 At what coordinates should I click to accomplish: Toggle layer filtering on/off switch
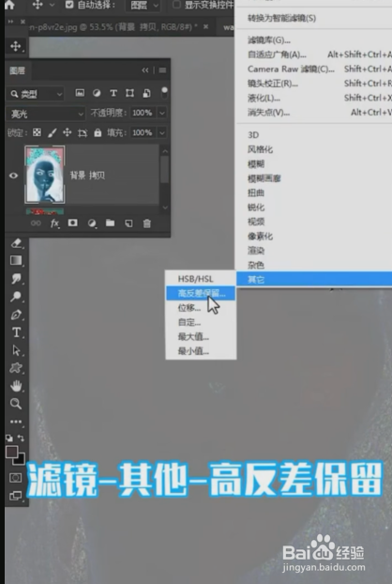164,93
